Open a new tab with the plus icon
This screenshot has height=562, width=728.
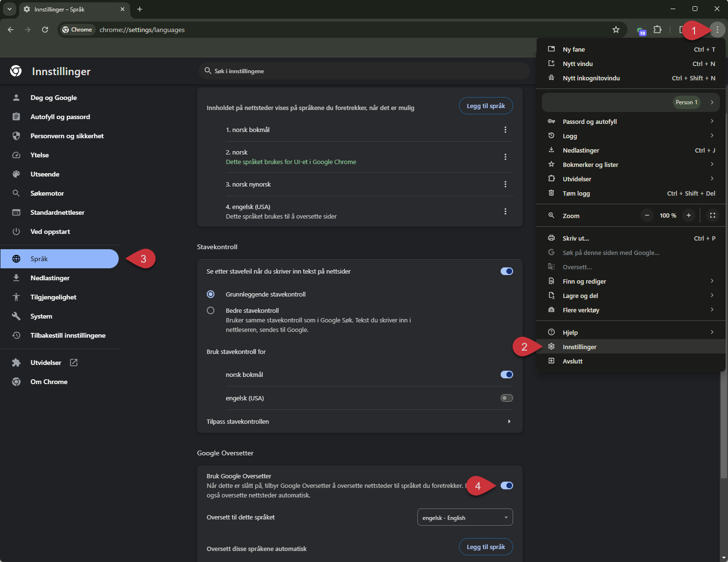click(x=140, y=9)
